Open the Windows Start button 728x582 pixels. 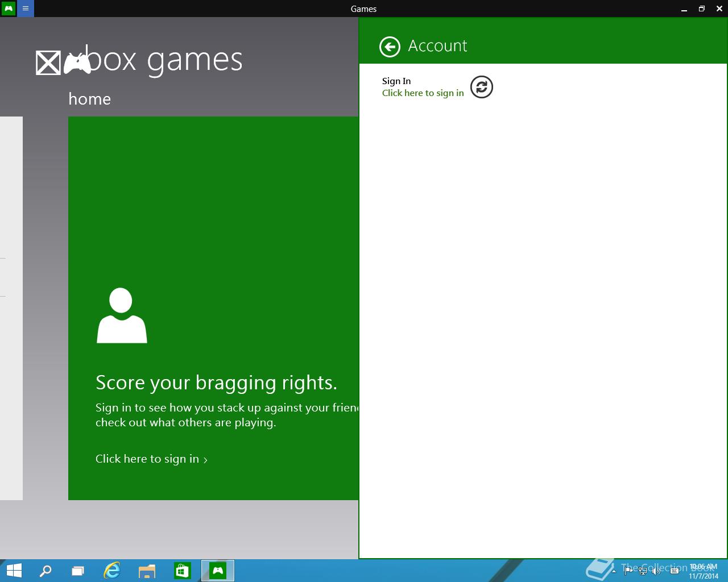(14, 571)
